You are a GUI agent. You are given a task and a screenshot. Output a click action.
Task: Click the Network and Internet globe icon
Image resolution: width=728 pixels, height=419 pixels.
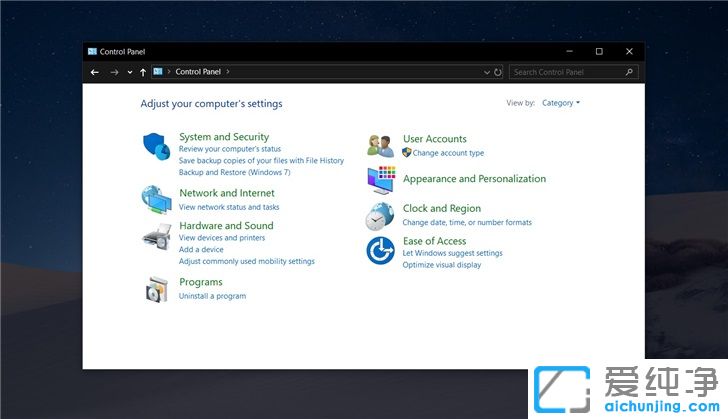click(x=157, y=199)
